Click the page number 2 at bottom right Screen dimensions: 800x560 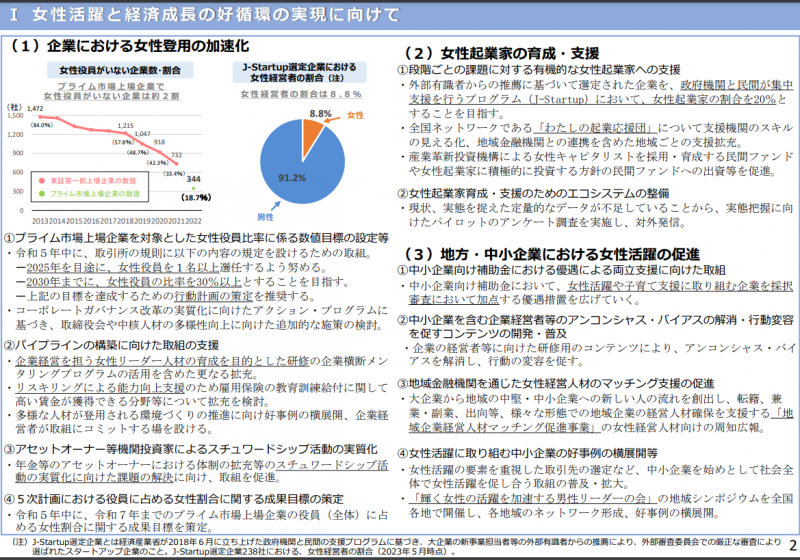pyautogui.click(x=789, y=546)
